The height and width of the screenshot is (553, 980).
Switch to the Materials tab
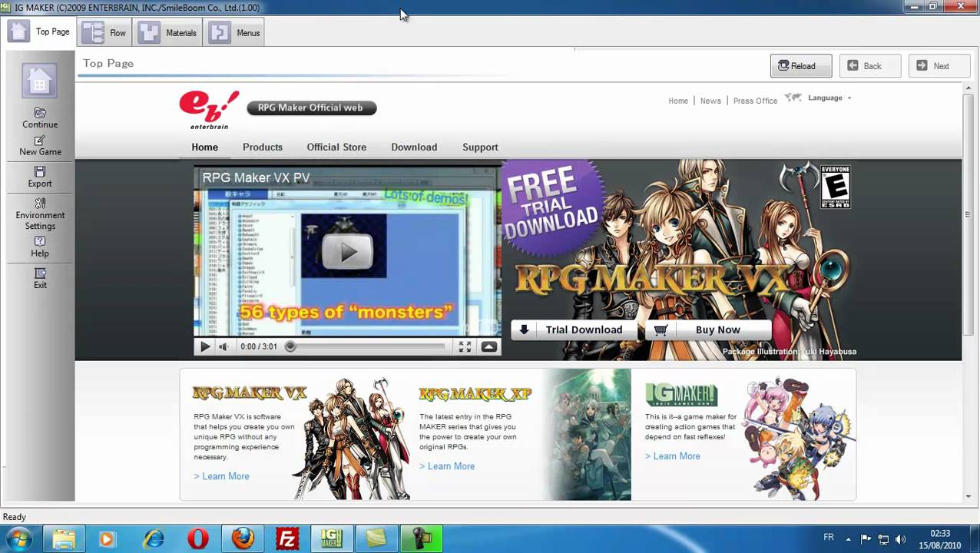click(x=168, y=32)
